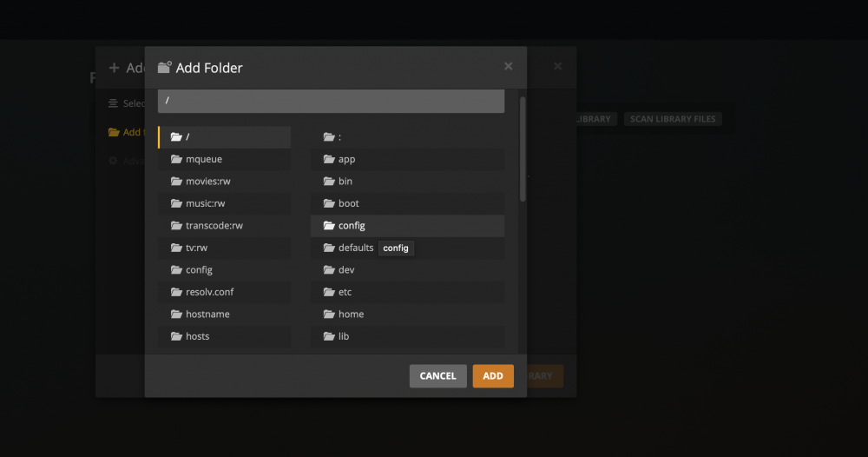Open the home folder
868x457 pixels.
407,315
